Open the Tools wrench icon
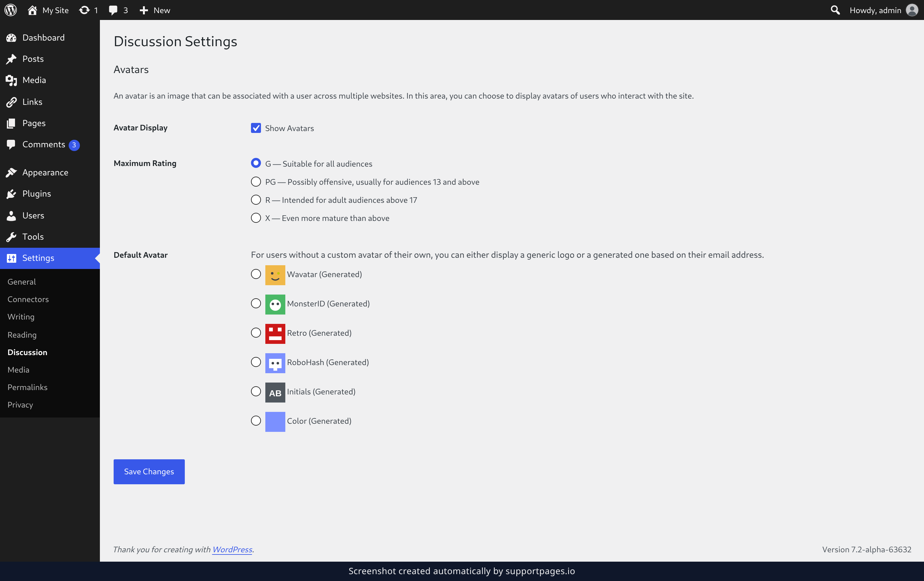Viewport: 924px width, 581px height. [11, 237]
